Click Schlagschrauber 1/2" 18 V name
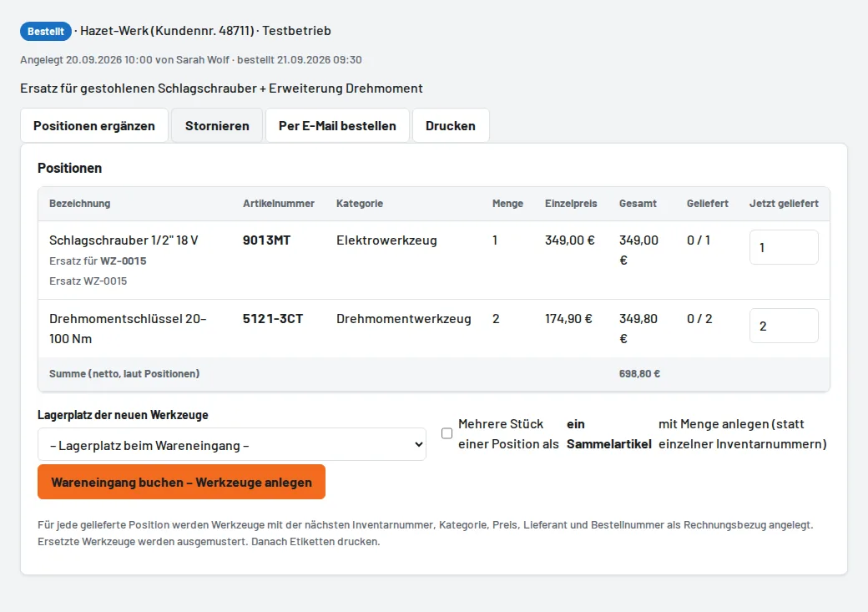 [124, 240]
